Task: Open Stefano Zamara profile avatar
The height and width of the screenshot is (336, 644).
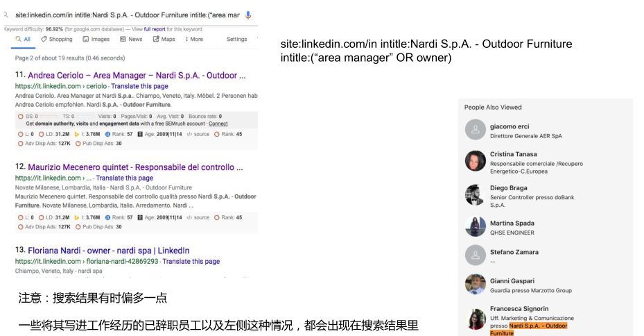Action: (475, 255)
